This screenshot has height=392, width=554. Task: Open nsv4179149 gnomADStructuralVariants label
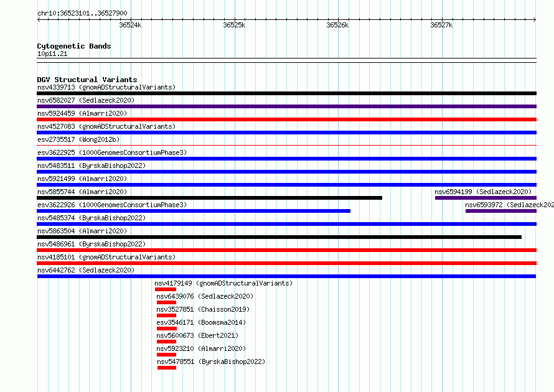[223, 283]
